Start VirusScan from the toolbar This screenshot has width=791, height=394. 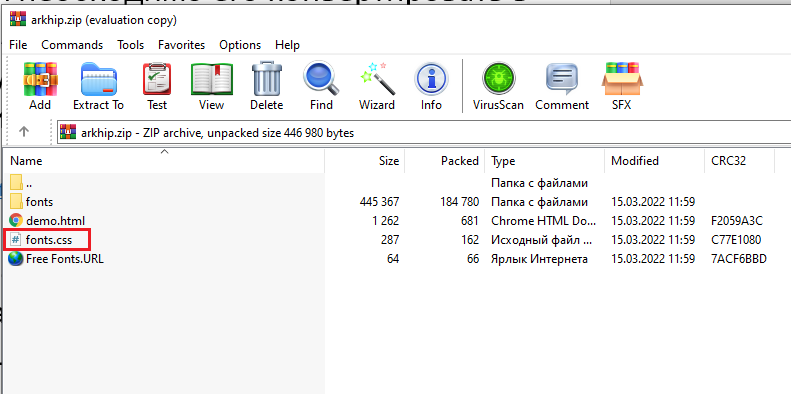click(x=498, y=86)
